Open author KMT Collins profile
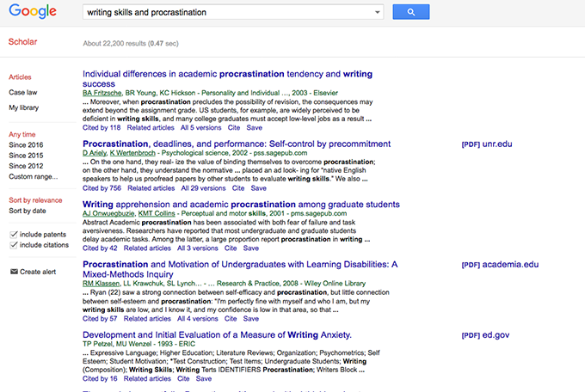Viewport: 585px width, 392px height. tap(157, 213)
